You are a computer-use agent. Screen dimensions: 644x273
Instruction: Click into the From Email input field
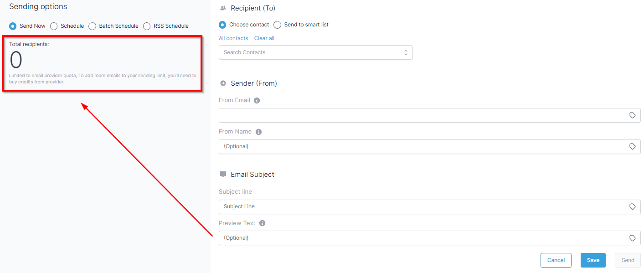point(430,115)
